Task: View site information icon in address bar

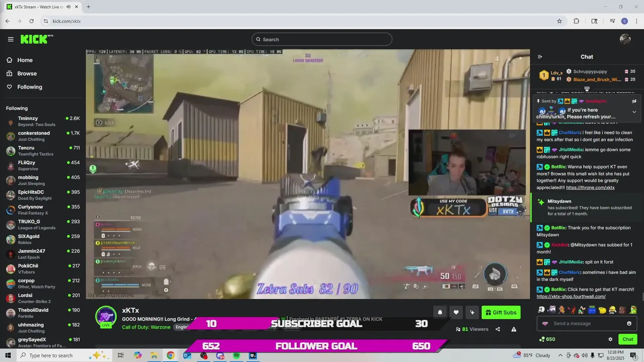Action: click(46, 21)
